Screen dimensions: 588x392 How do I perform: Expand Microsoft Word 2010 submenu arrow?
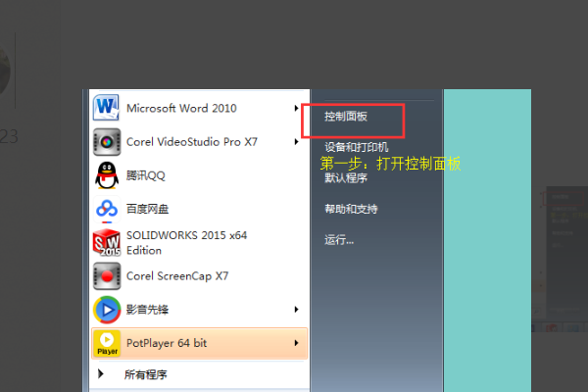[296, 108]
